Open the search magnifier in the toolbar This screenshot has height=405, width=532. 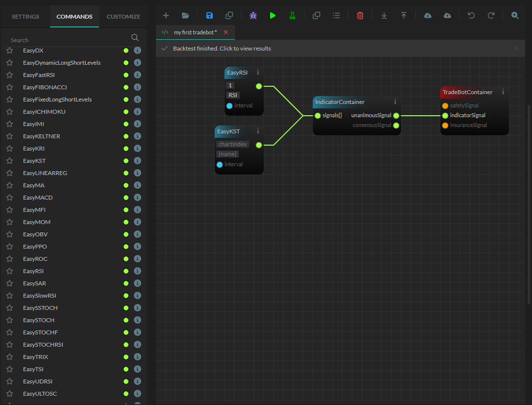(515, 15)
